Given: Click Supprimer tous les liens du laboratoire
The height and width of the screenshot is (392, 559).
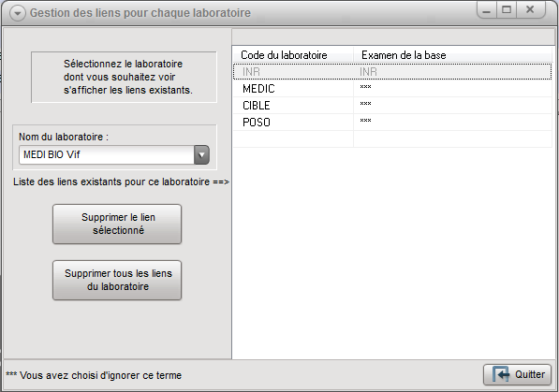Looking at the screenshot, I should [x=117, y=280].
